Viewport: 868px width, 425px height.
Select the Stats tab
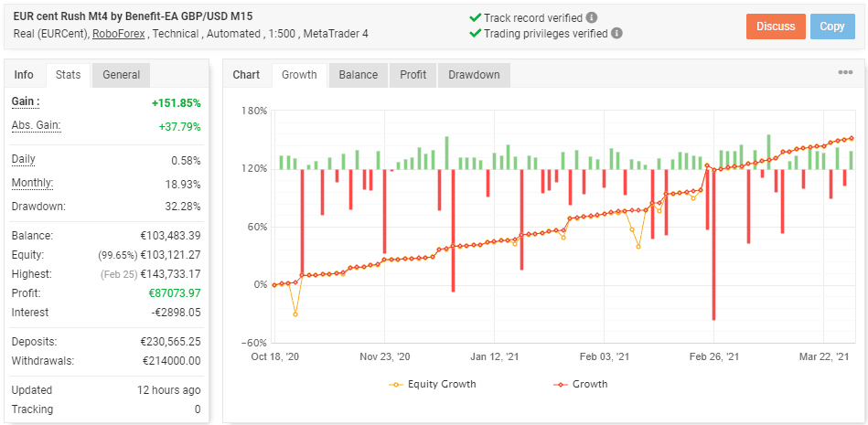[x=68, y=75]
